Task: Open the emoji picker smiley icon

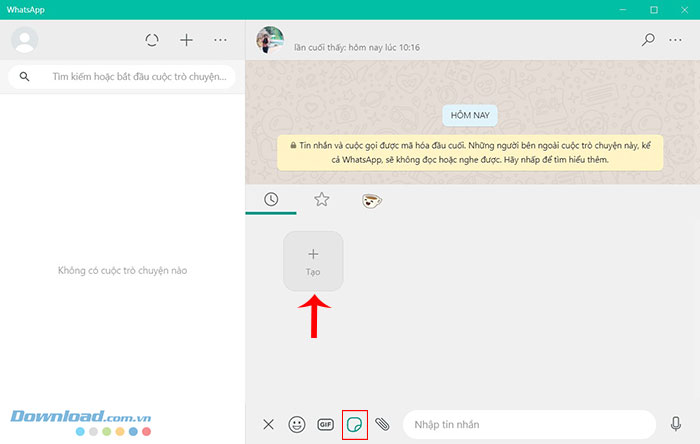Action: (x=296, y=424)
